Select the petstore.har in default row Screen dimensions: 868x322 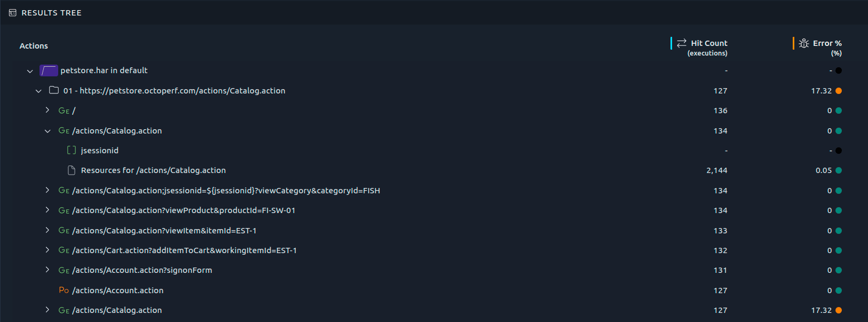(x=104, y=70)
